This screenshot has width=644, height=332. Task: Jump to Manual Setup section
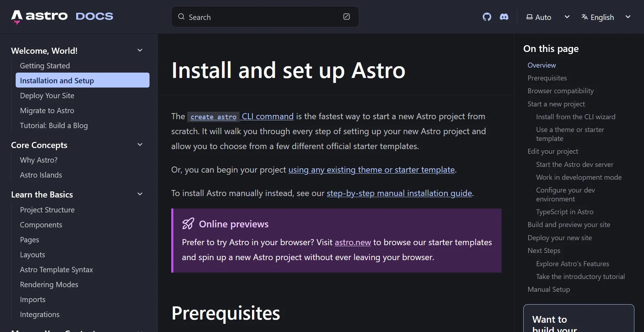[x=549, y=289]
